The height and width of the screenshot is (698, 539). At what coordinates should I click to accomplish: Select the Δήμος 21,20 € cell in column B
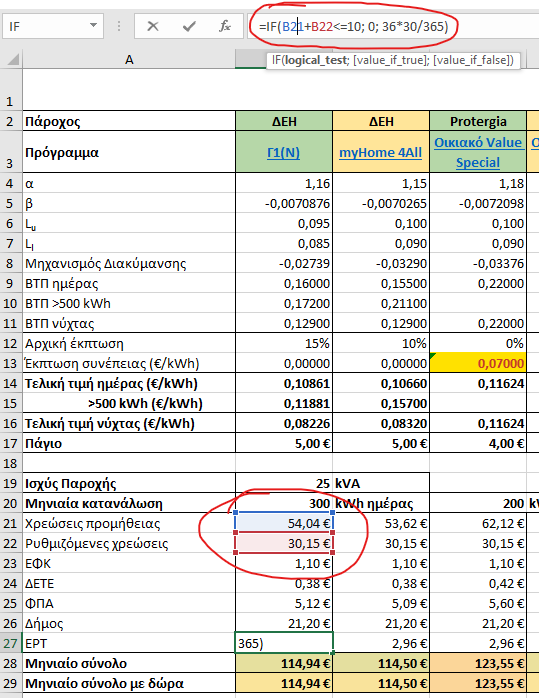click(284, 624)
